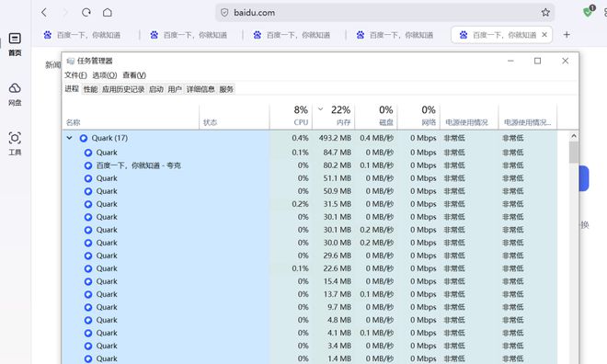Close the Task Manager window
607x364 pixels.
(566, 61)
